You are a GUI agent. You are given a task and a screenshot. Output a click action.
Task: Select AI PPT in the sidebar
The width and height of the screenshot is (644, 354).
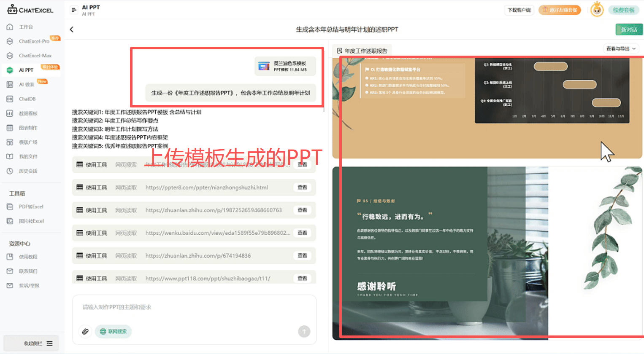point(26,70)
